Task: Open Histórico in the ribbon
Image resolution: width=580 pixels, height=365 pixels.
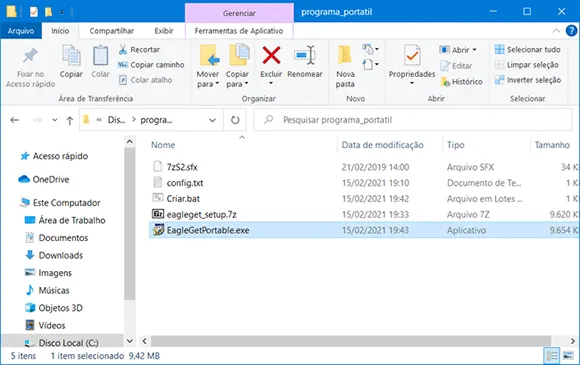Action: pos(462,82)
